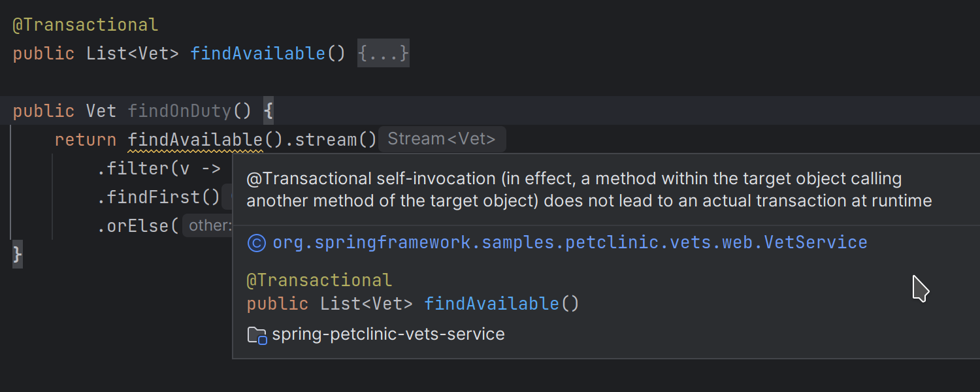Image resolution: width=980 pixels, height=392 pixels.
Task: Click the closing brace of findOnDuty
Action: tap(18, 255)
